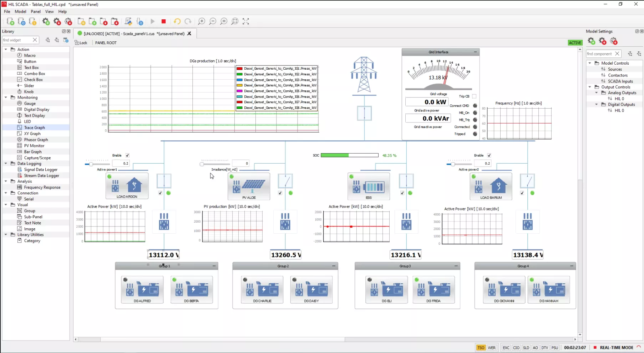
Task: Click the Play simulation toolbar icon
Action: pos(153,21)
